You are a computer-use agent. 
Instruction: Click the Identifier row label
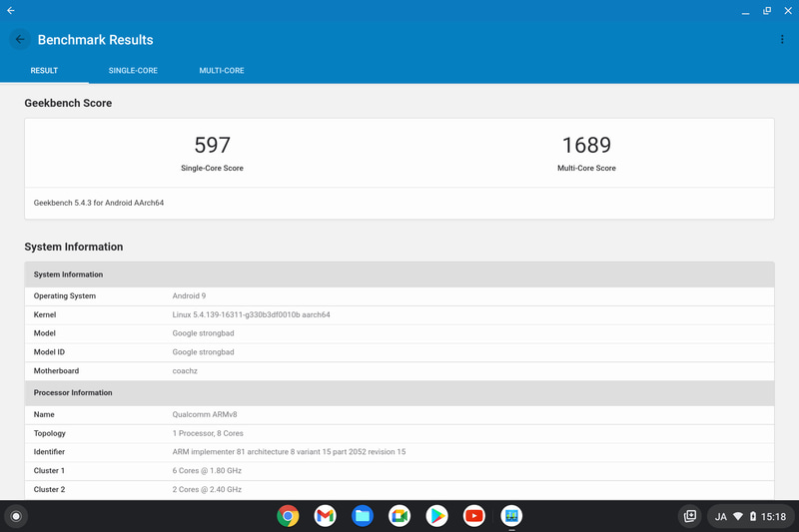49,451
